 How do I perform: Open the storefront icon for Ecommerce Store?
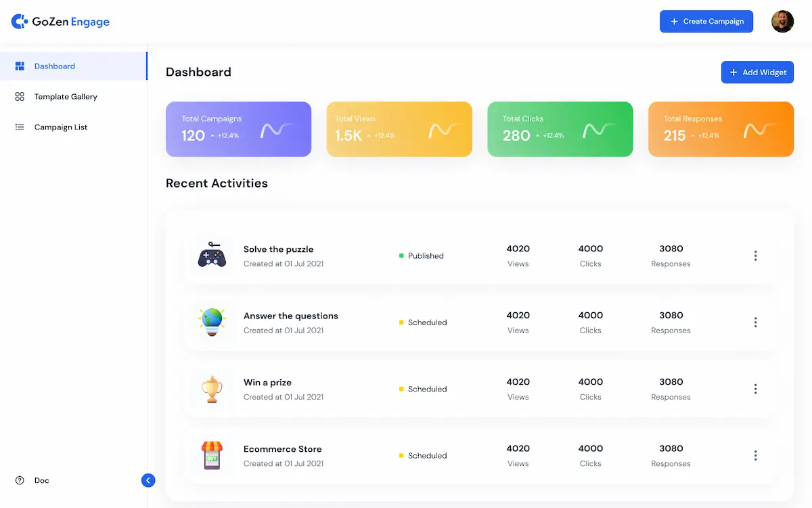point(212,455)
